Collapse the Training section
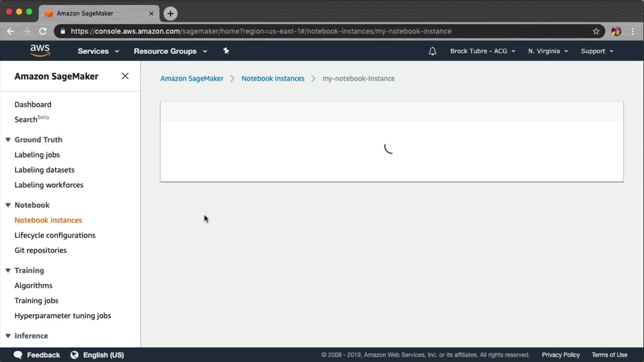This screenshot has height=362, width=644. (8, 270)
